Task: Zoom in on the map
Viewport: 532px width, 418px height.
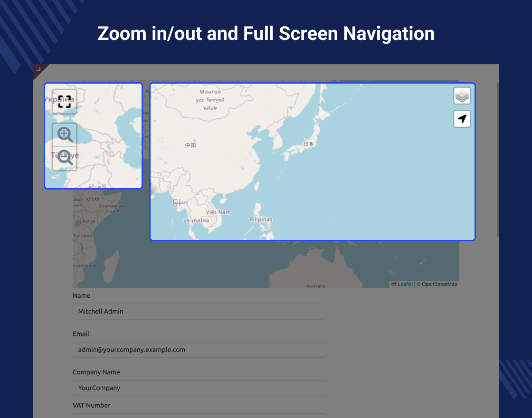Action: 65,135
